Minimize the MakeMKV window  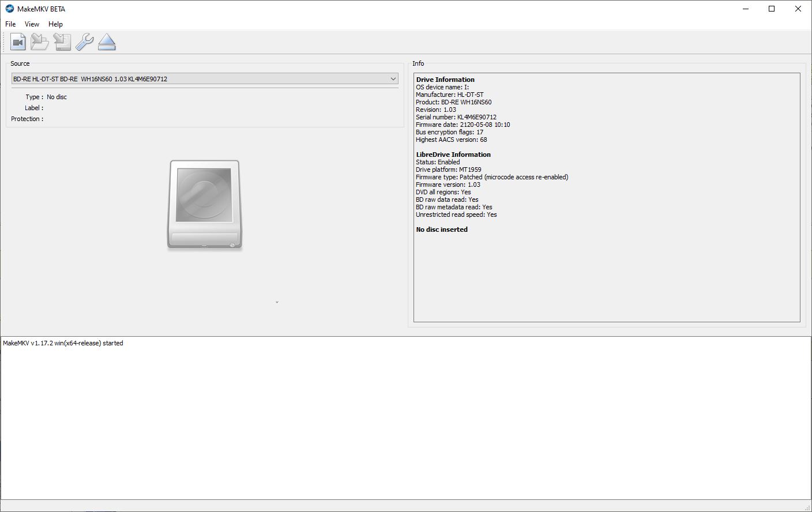pos(746,9)
